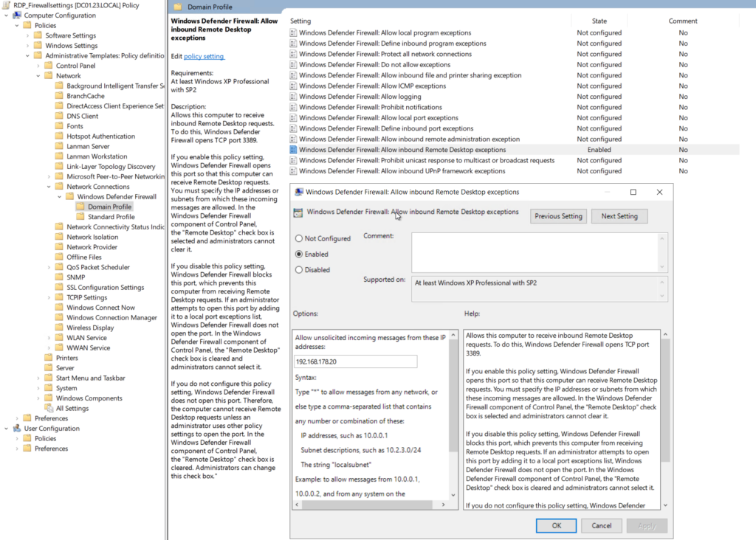This screenshot has height=540, width=756.
Task: Click the setting icon beside dialog heading
Action: [x=298, y=212]
